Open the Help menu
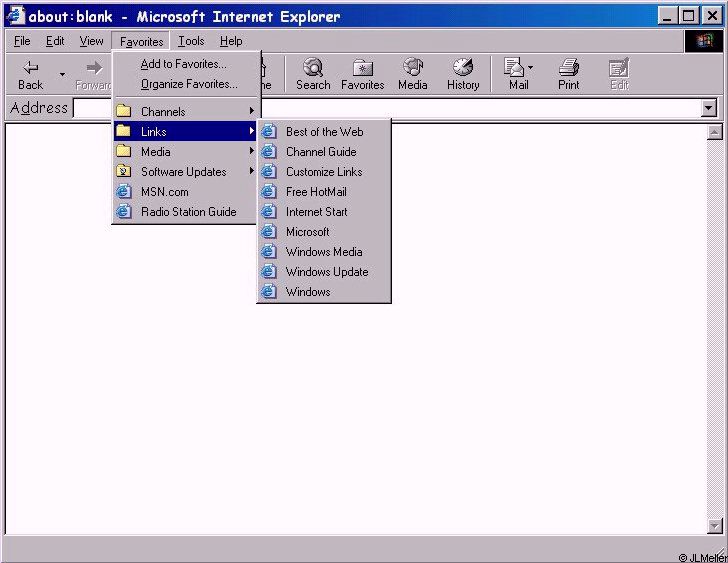This screenshot has width=728, height=563. click(231, 41)
